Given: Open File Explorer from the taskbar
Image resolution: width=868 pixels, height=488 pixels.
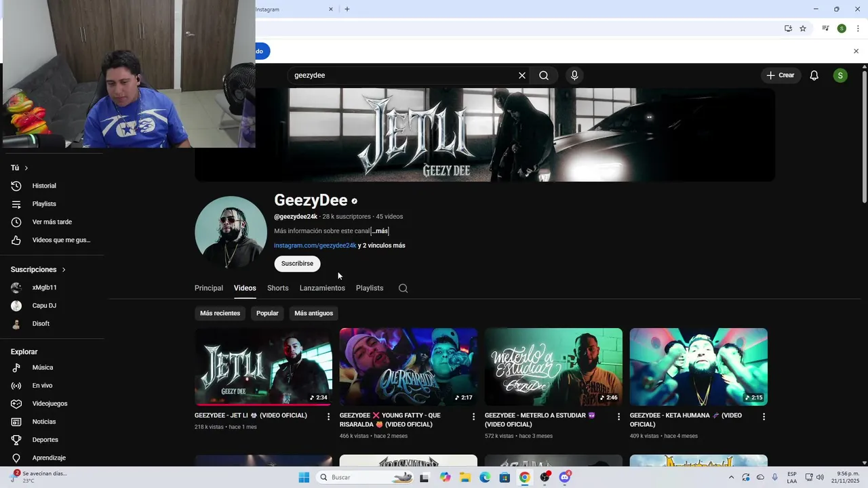Looking at the screenshot, I should click(465, 477).
